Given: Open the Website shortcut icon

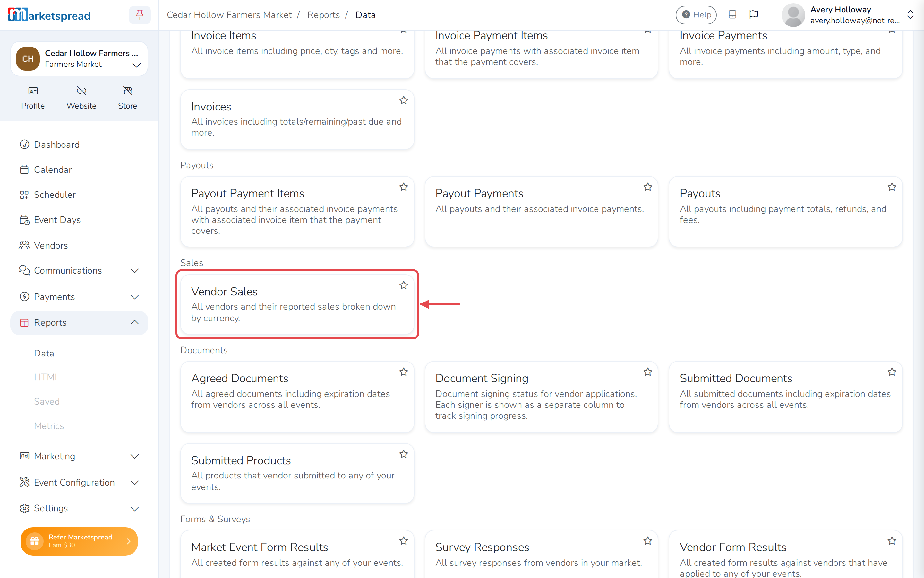Looking at the screenshot, I should 81,91.
